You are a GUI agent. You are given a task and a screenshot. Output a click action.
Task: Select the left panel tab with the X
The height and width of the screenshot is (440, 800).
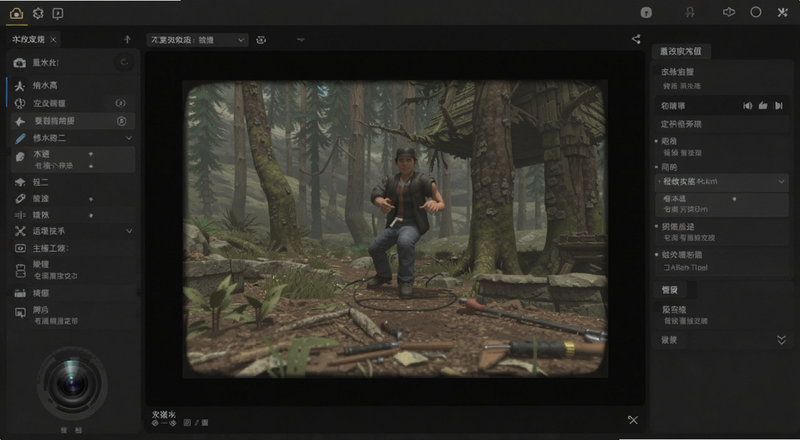(34, 39)
